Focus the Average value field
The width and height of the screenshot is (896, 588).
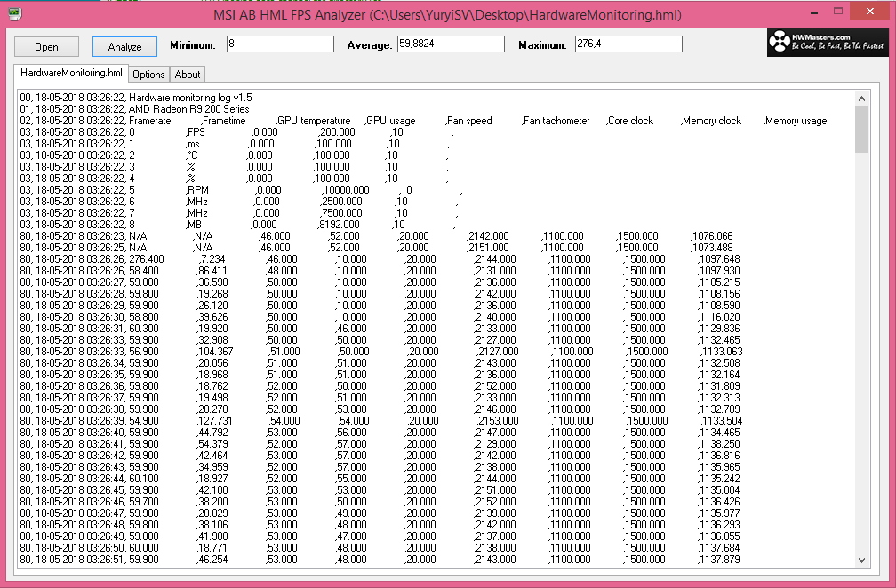pos(451,44)
